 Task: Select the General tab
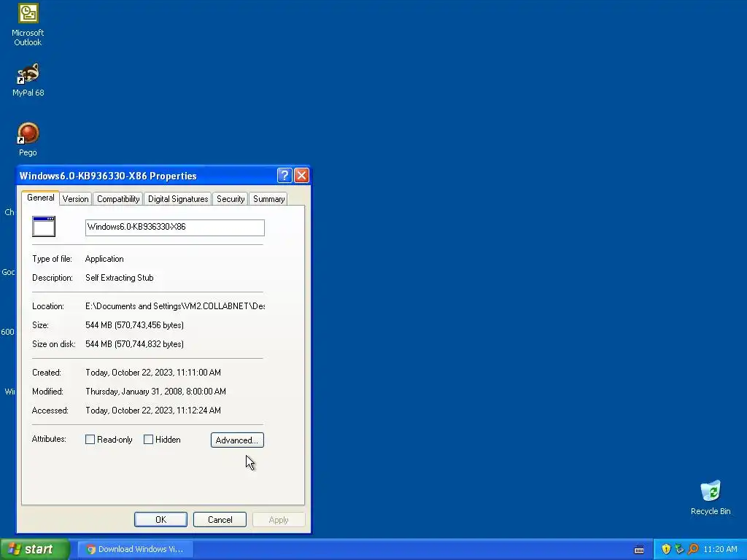tap(41, 198)
